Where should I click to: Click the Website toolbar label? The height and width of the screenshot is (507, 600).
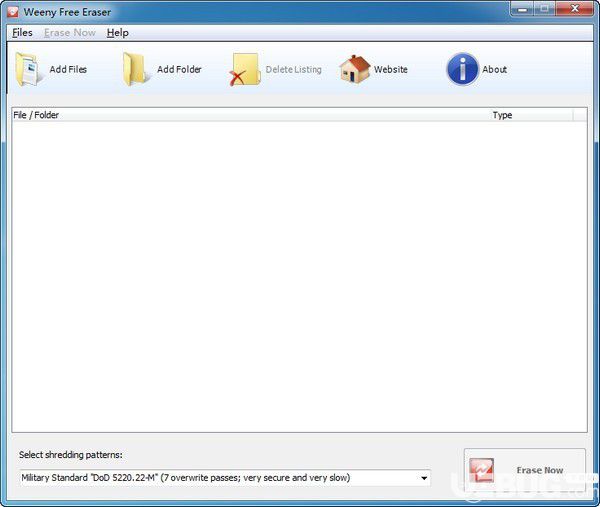pyautogui.click(x=391, y=70)
